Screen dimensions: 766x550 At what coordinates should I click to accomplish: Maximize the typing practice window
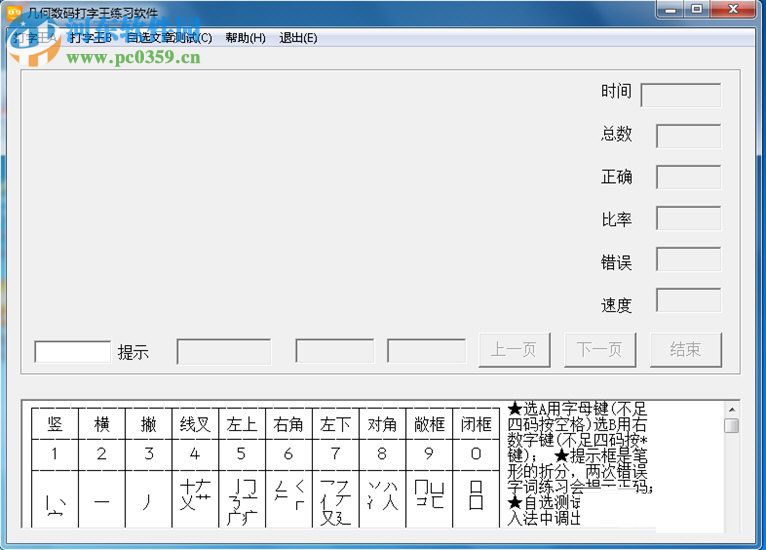697,9
